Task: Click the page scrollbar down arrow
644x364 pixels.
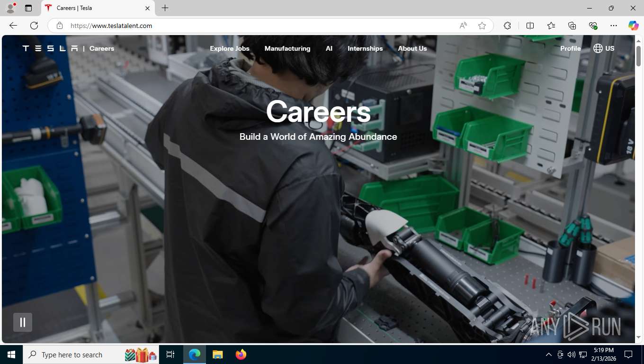Action: click(639, 337)
